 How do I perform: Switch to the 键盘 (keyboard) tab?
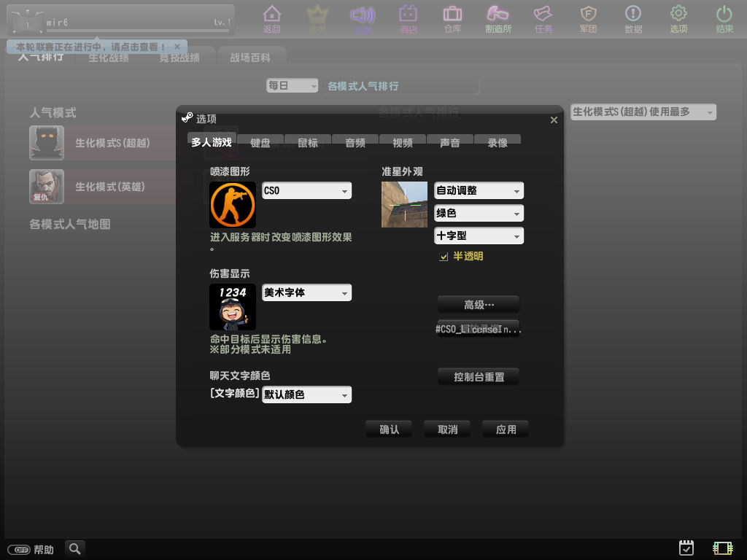tap(260, 142)
